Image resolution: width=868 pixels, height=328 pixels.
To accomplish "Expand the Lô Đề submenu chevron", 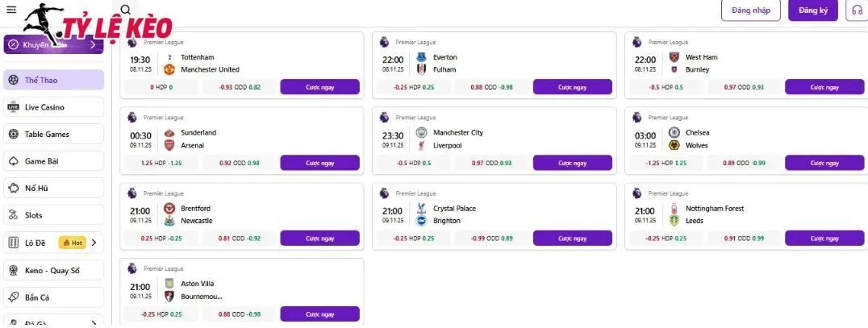I will (94, 243).
